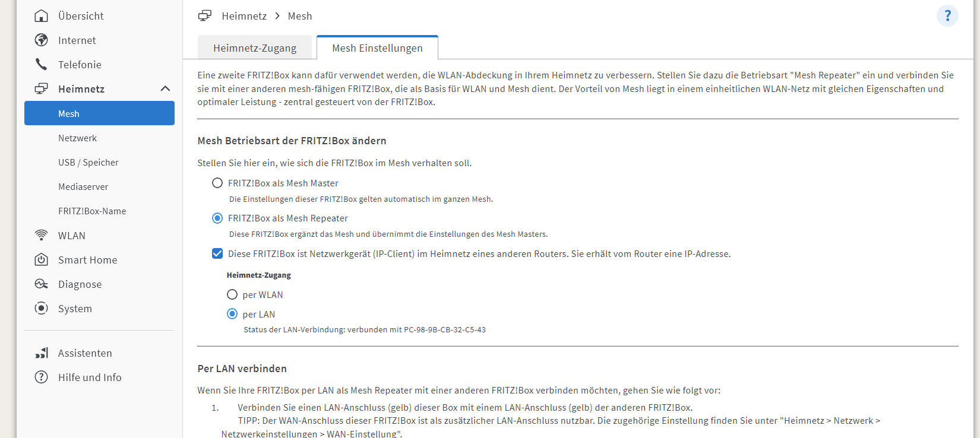Select FRITZ!Box als Mesh Repeater radio
This screenshot has width=980, height=438.
pos(217,218)
